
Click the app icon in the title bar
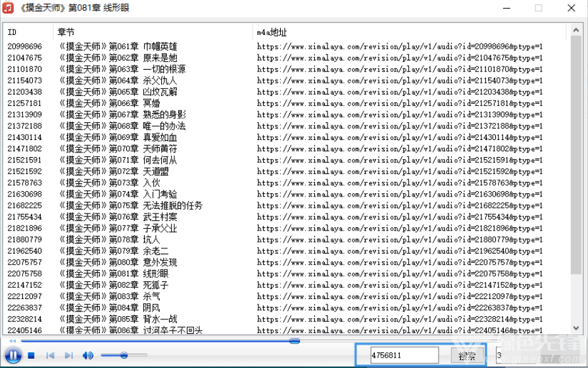(x=8, y=7)
